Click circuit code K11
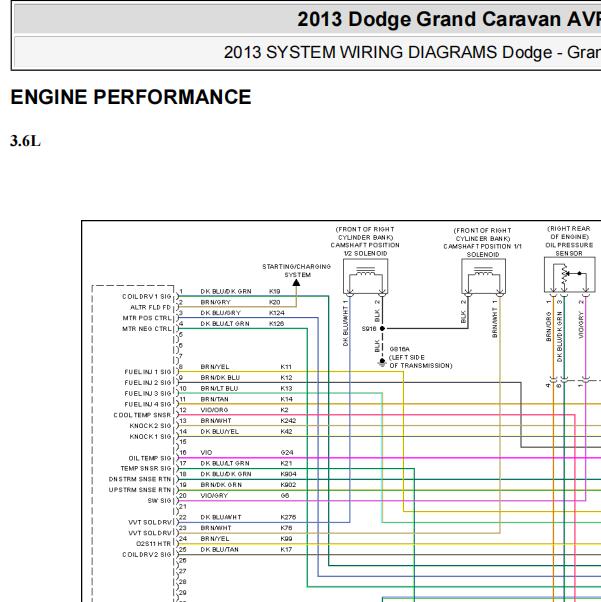601x602 pixels. [x=286, y=367]
